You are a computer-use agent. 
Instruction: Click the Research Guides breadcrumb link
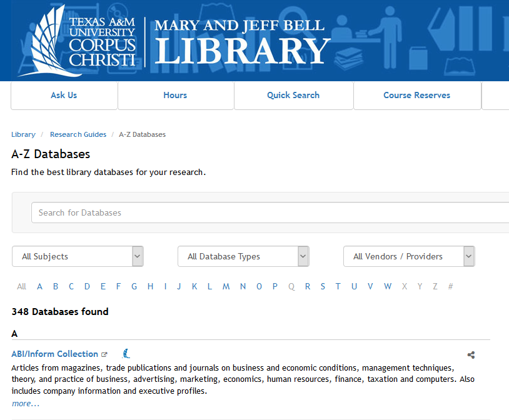pyautogui.click(x=78, y=134)
